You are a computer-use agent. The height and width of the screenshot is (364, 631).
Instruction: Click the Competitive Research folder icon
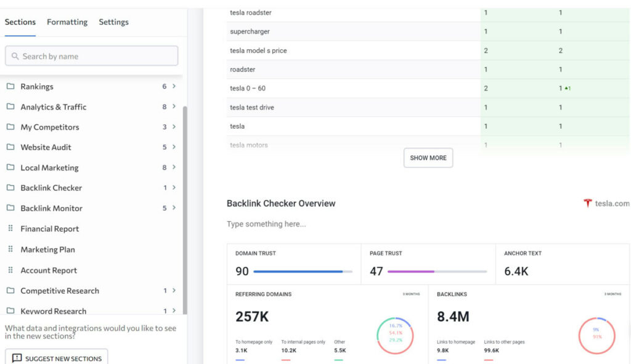[x=10, y=290]
